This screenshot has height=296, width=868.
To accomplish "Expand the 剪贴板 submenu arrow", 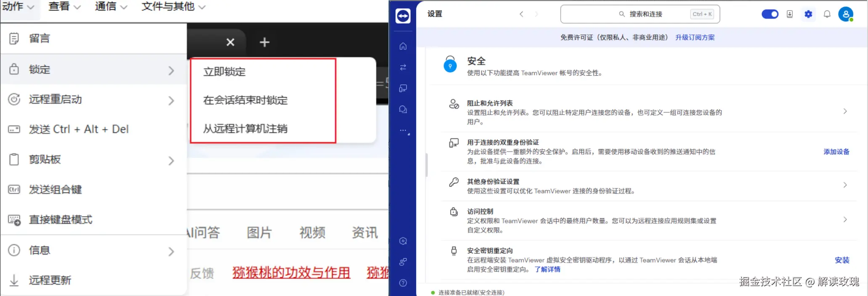I will tap(171, 161).
